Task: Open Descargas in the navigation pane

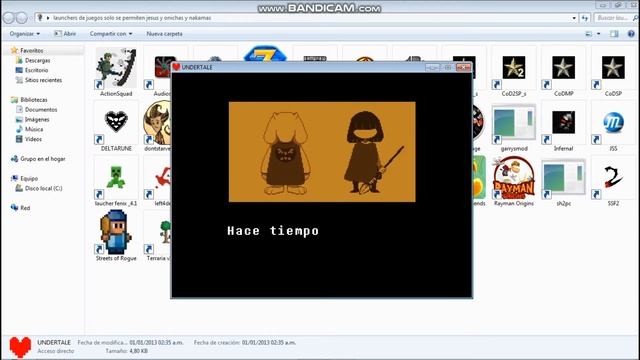Action: (37, 60)
